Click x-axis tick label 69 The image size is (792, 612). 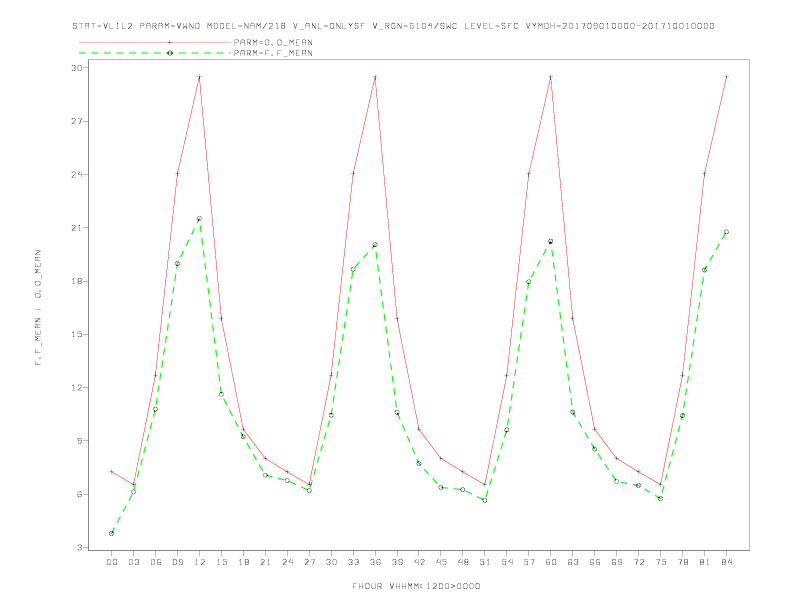617,562
